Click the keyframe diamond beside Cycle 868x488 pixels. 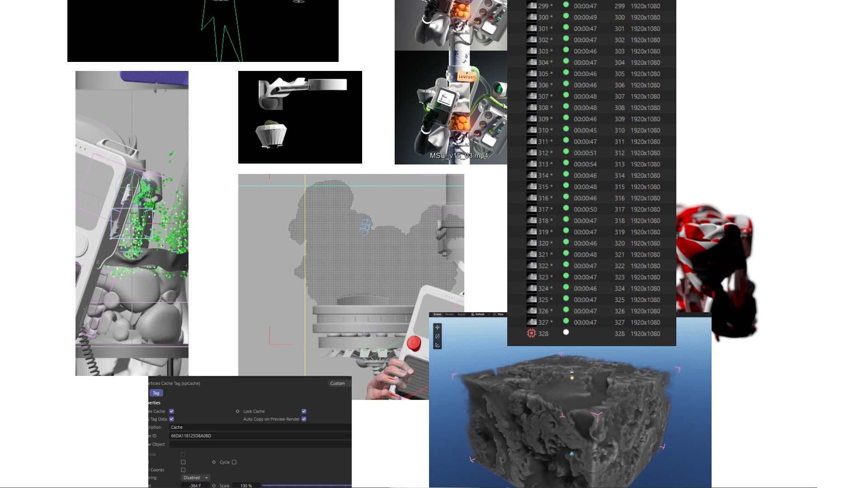click(x=214, y=462)
